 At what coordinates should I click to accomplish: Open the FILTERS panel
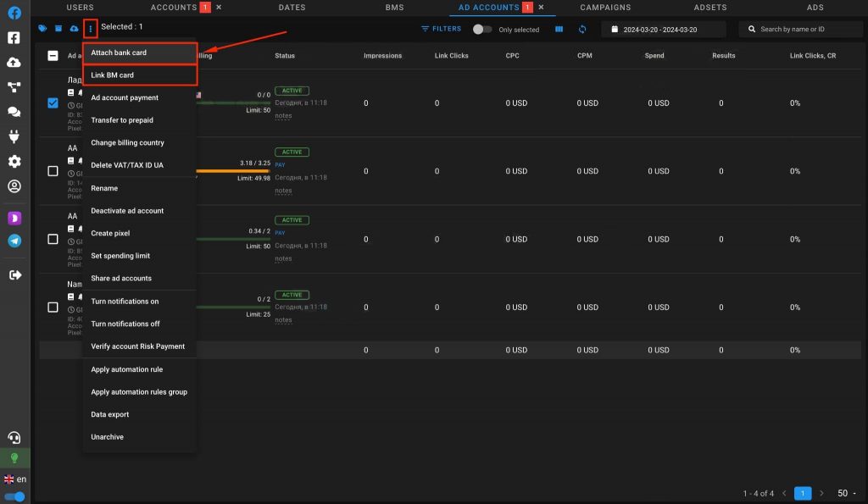pyautogui.click(x=441, y=29)
